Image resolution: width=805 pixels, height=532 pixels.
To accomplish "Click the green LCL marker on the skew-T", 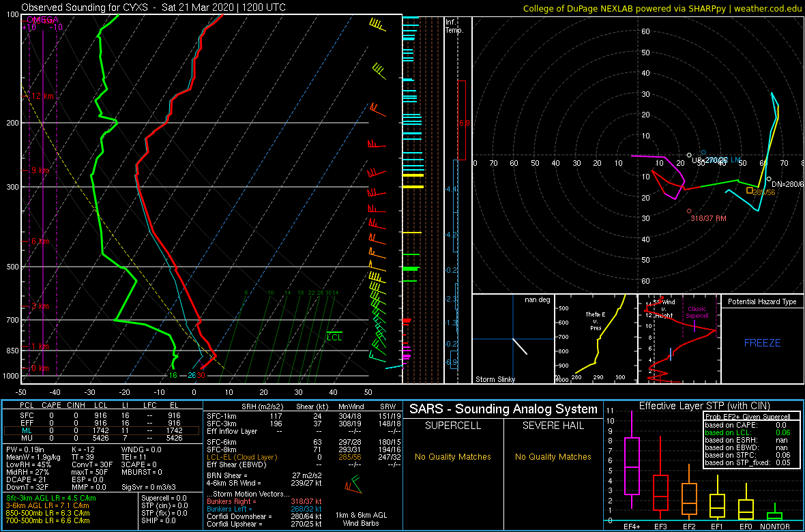I will [335, 336].
